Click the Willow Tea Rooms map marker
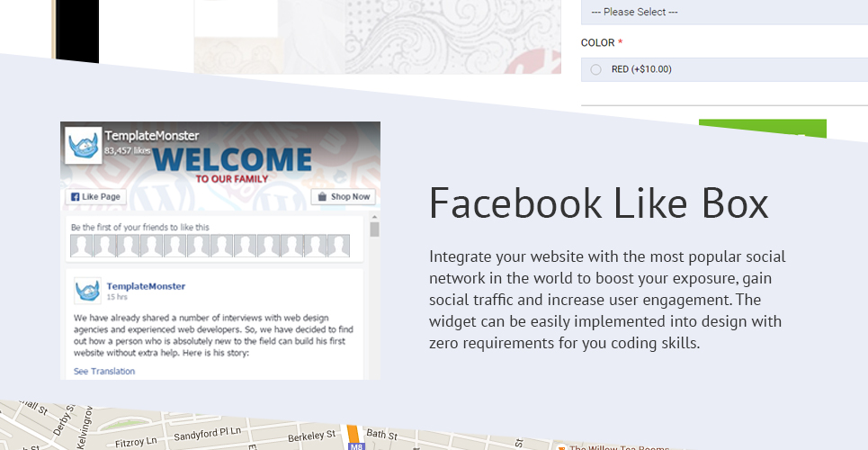868x450 pixels. 562,447
